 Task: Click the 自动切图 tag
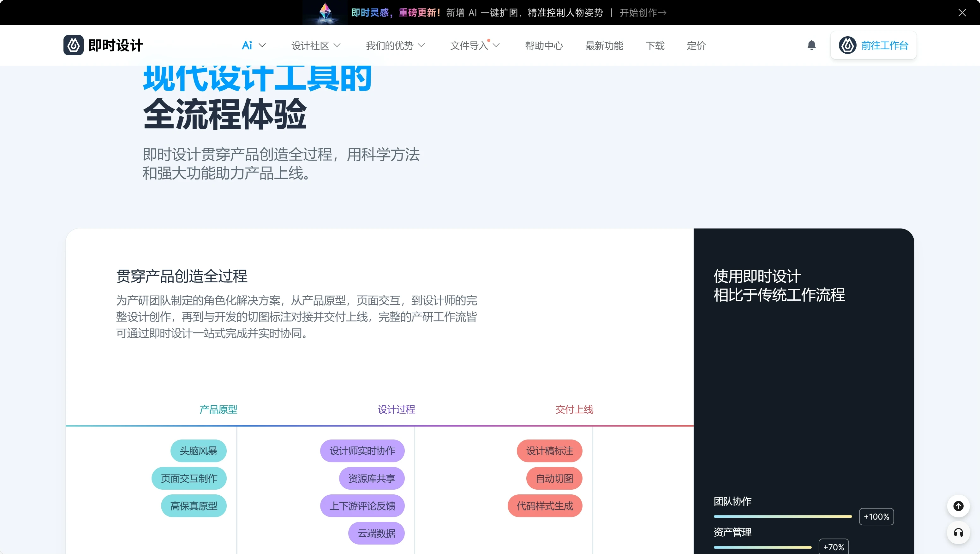click(554, 478)
